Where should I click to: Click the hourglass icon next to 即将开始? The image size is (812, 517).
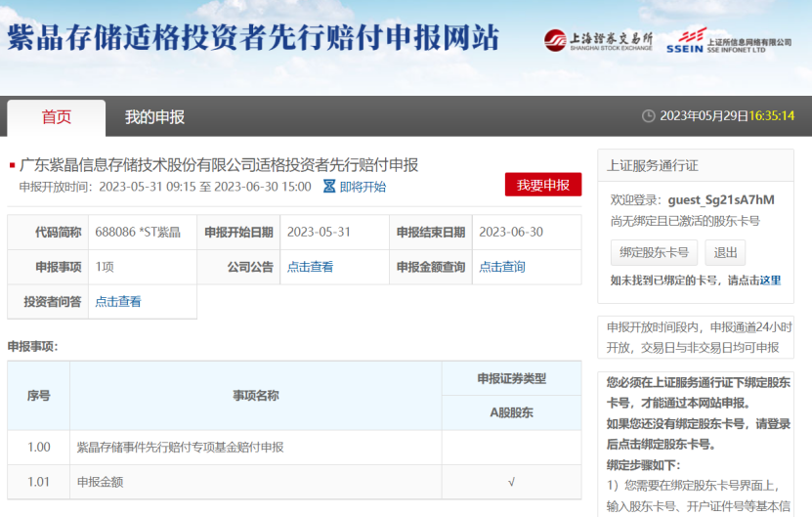(x=329, y=187)
